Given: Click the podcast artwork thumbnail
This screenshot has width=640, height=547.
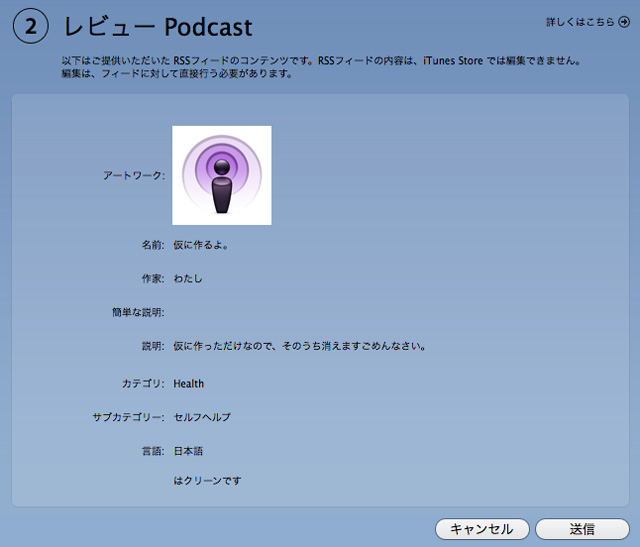Looking at the screenshot, I should 222,175.
